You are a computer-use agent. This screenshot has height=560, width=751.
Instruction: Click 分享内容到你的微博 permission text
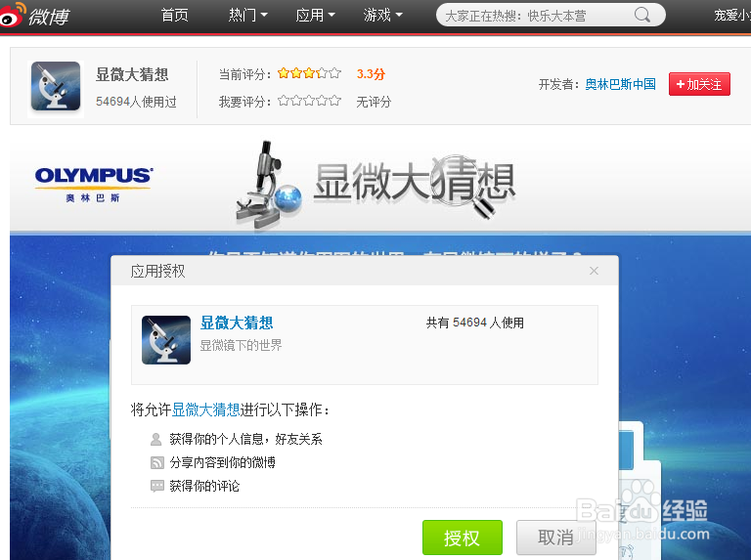tap(223, 462)
